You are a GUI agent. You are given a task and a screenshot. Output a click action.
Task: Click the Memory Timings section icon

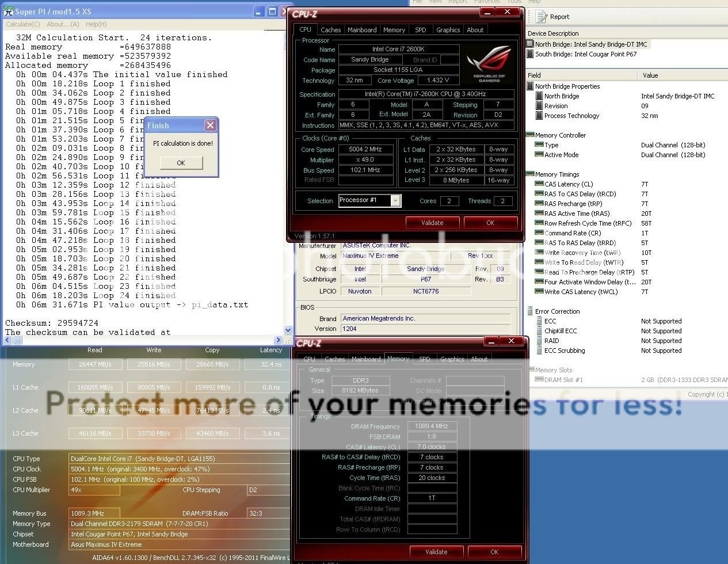click(530, 174)
